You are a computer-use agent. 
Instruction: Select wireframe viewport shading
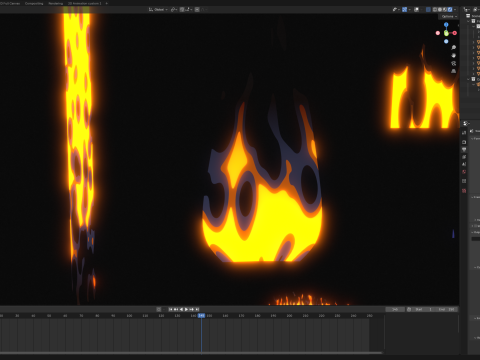tap(435, 10)
